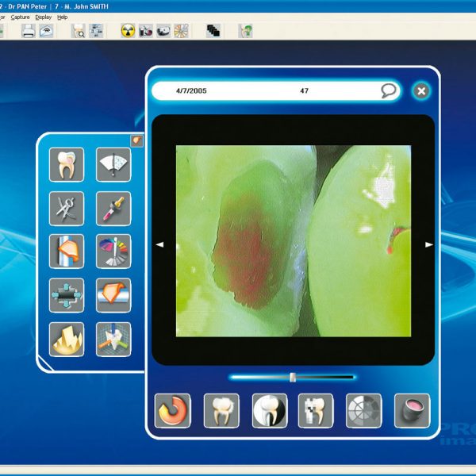Select the white fan brightness tool
The width and height of the screenshot is (476, 476).
point(113,165)
